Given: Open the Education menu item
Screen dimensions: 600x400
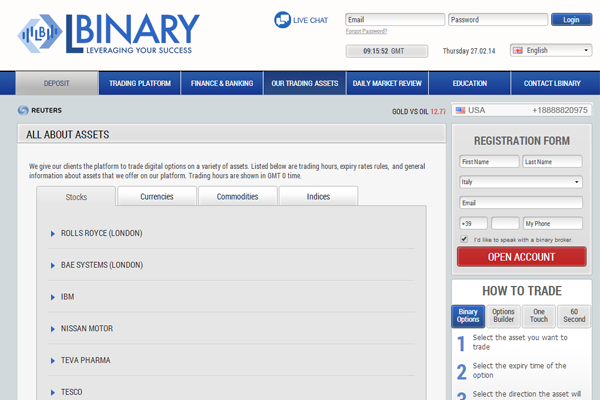Looking at the screenshot, I should (470, 83).
